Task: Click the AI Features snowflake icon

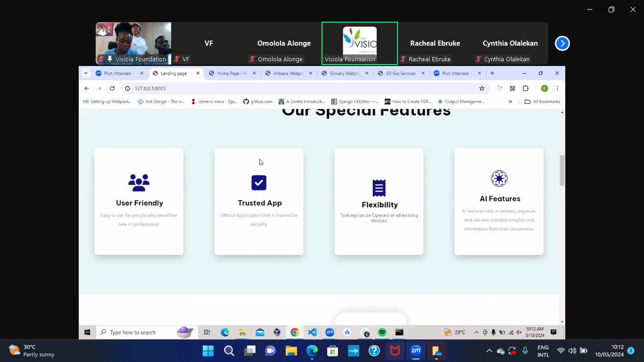Action: tap(499, 179)
